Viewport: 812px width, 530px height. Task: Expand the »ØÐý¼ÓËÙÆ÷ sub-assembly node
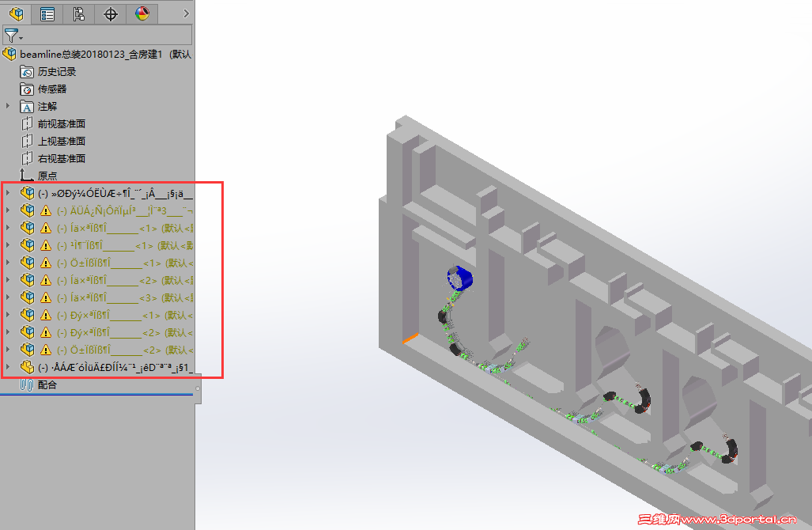pos(8,193)
